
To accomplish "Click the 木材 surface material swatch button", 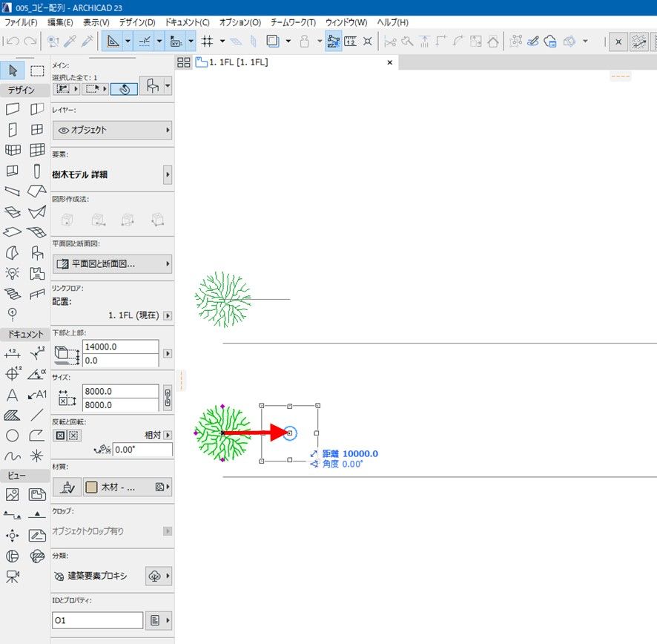I will tap(128, 487).
